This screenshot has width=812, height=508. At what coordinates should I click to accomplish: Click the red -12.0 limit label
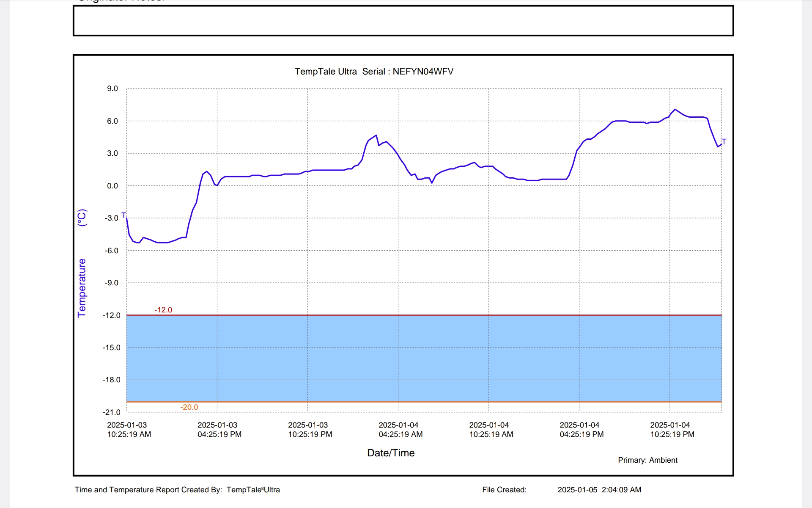click(163, 310)
